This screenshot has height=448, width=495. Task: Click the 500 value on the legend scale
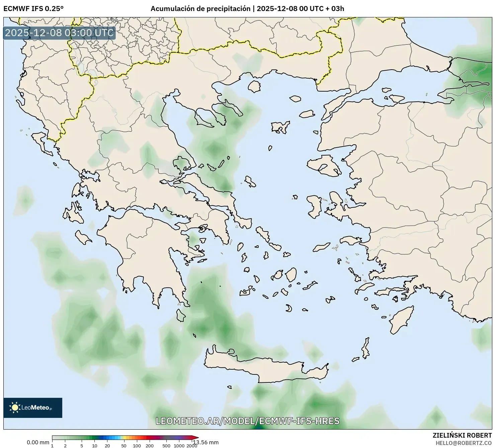point(166,446)
